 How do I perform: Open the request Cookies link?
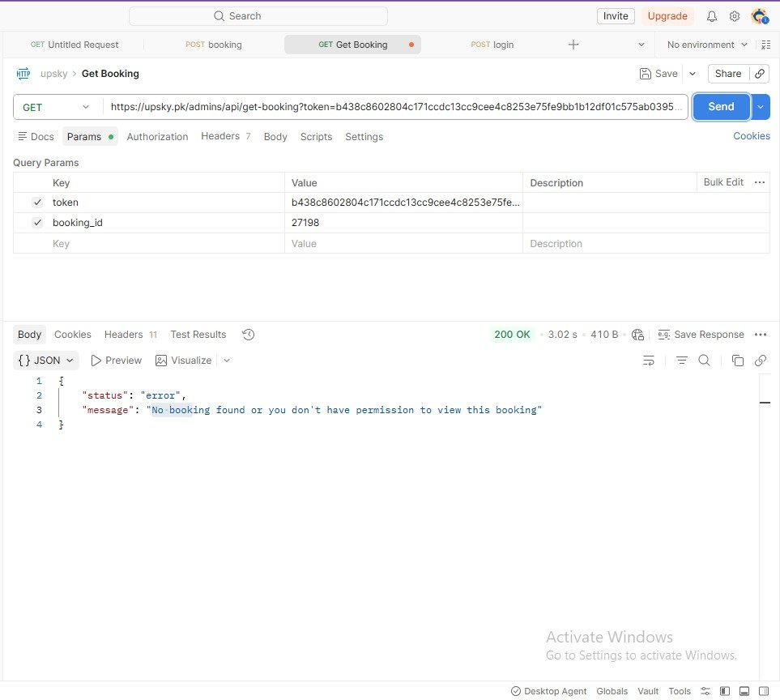[751, 136]
